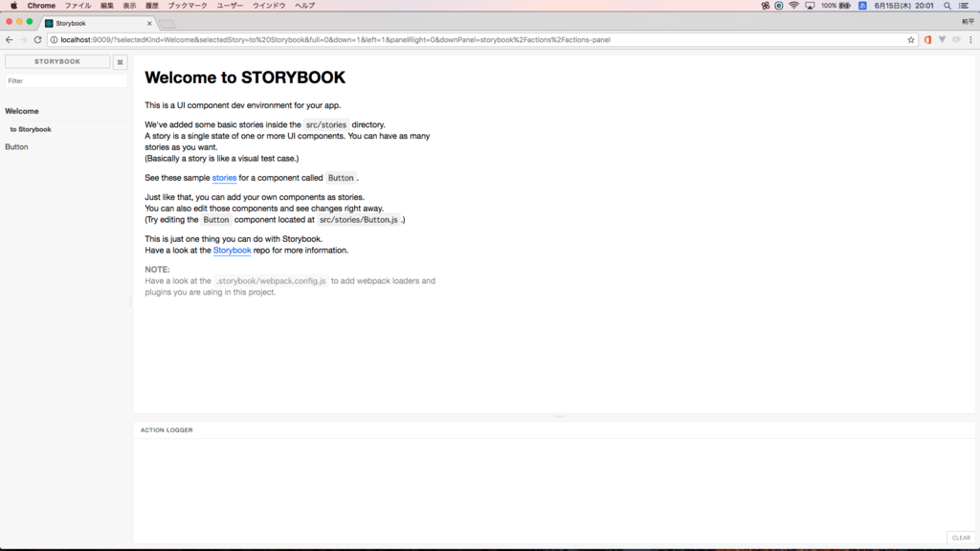Open a new tab
The width and height of the screenshot is (980, 551).
(167, 24)
